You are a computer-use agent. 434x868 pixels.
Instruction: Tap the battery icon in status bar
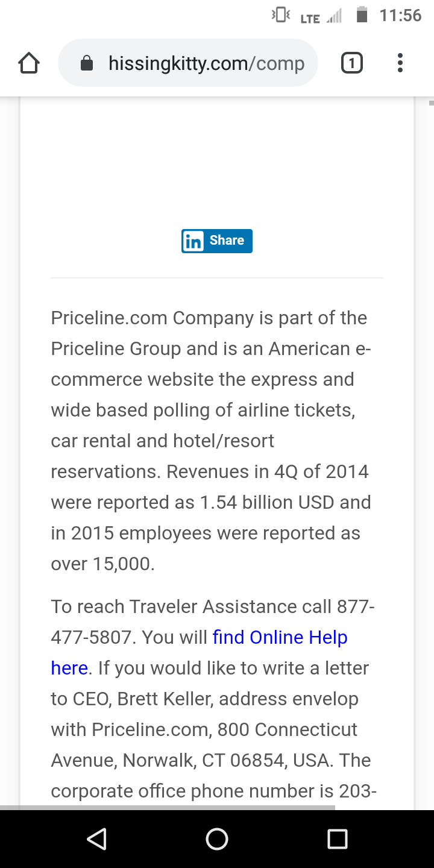[x=362, y=15]
